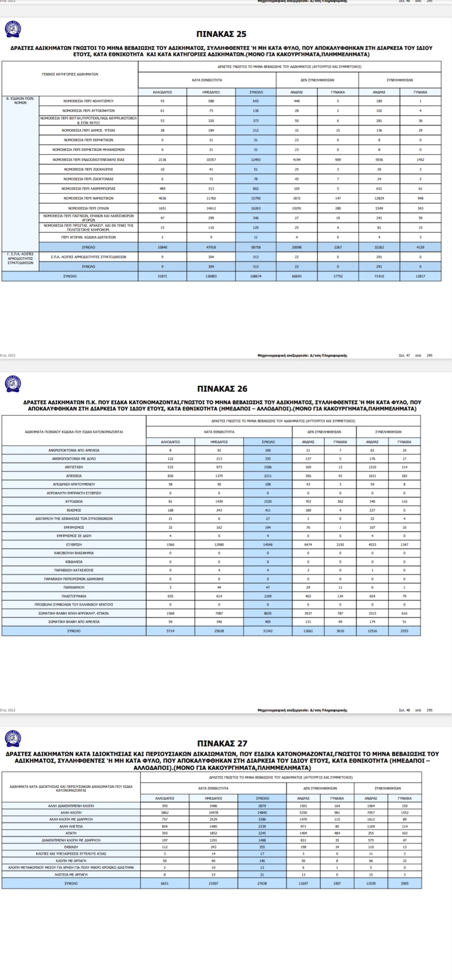Click the total cell 31342
452x980 pixels.
(x=268, y=631)
